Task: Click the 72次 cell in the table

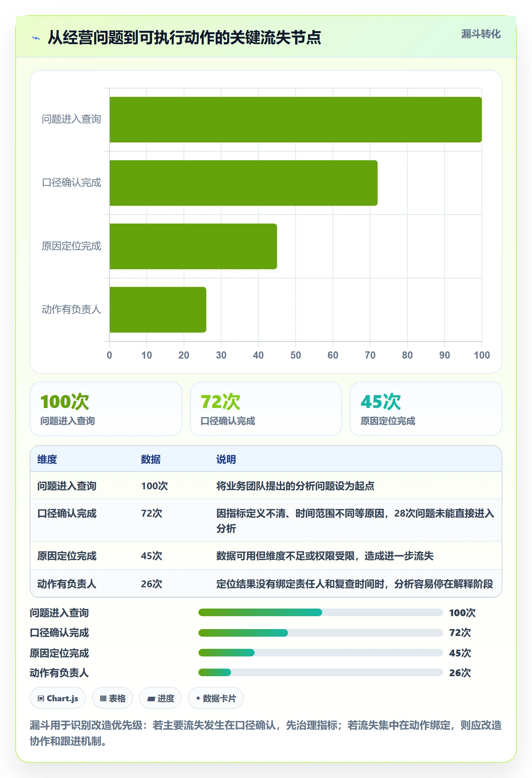Action: click(x=152, y=513)
